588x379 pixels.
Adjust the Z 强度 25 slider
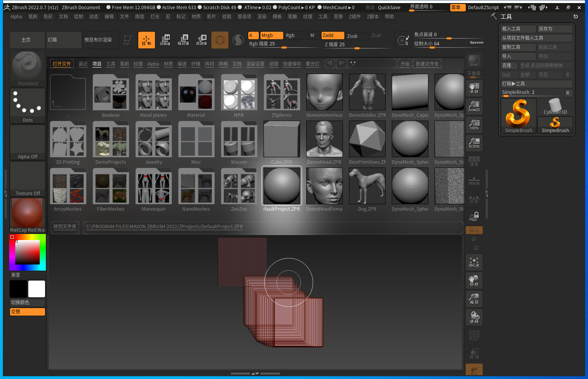click(357, 45)
